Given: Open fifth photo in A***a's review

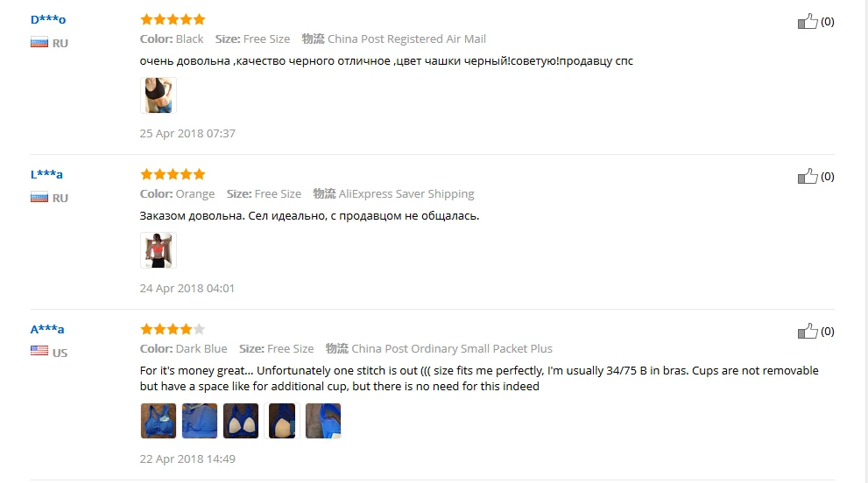Looking at the screenshot, I should coord(323,421).
